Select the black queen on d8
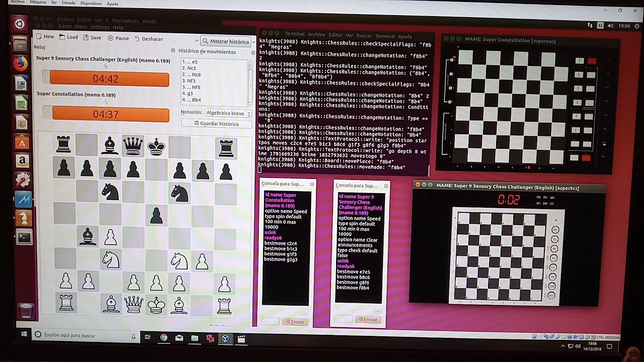The height and width of the screenshot is (362, 644). pos(133,146)
